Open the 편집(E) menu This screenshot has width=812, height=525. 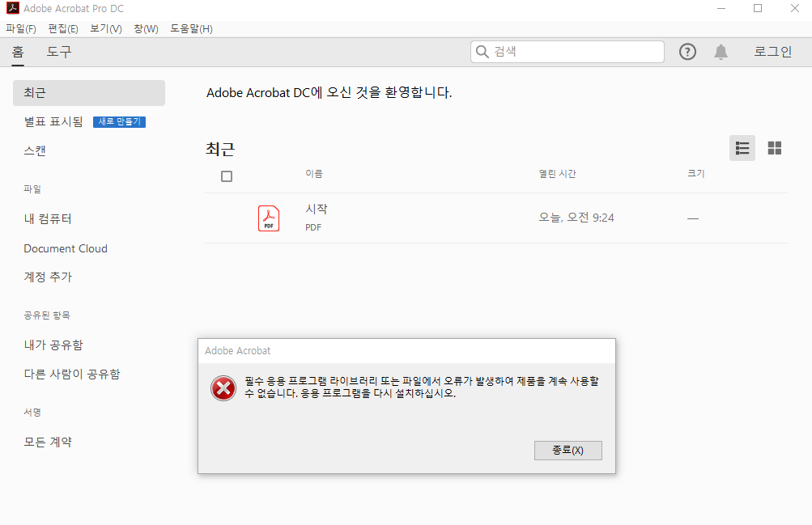(63, 29)
